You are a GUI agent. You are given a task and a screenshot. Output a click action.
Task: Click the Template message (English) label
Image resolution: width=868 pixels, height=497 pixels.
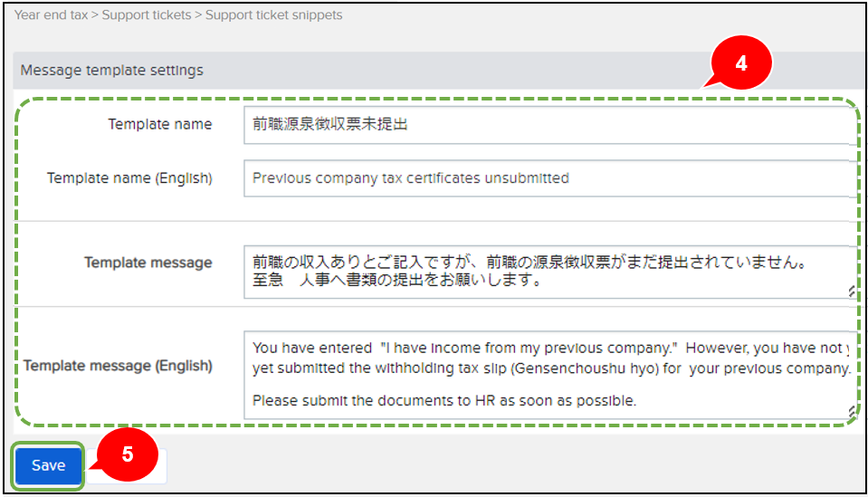tap(118, 366)
